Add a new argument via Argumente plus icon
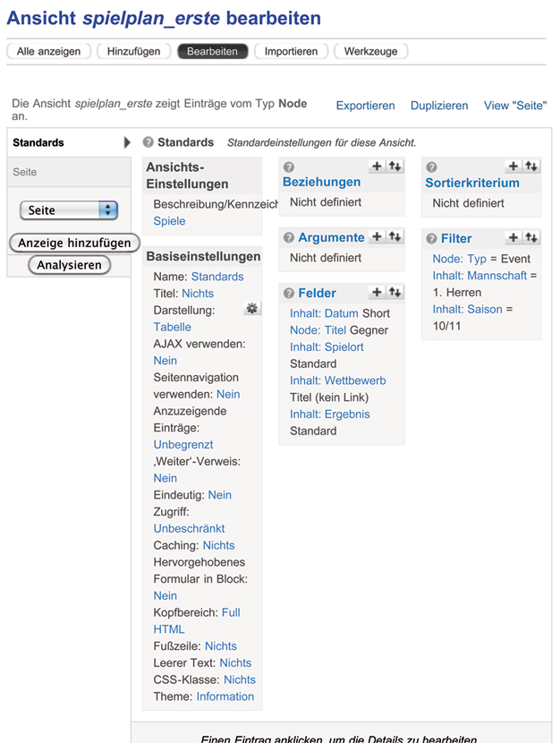The width and height of the screenshot is (560, 743). point(377,237)
